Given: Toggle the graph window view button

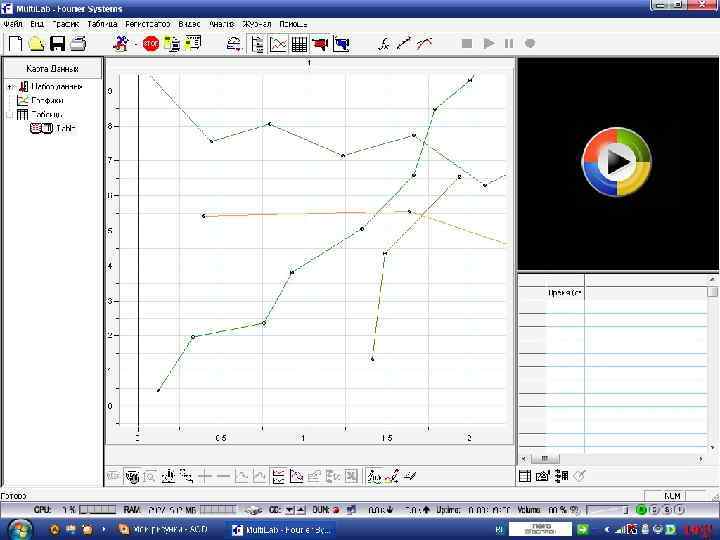Looking at the screenshot, I should tap(278, 44).
